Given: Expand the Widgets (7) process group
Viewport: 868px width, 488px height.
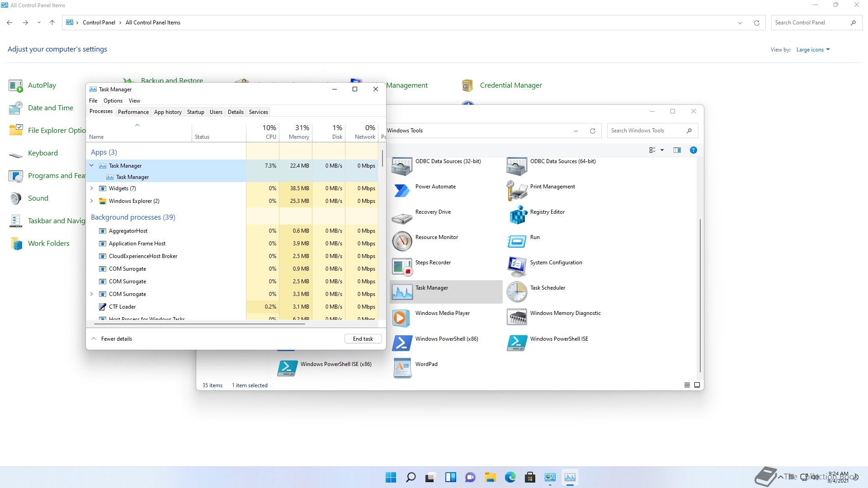Looking at the screenshot, I should click(92, 188).
